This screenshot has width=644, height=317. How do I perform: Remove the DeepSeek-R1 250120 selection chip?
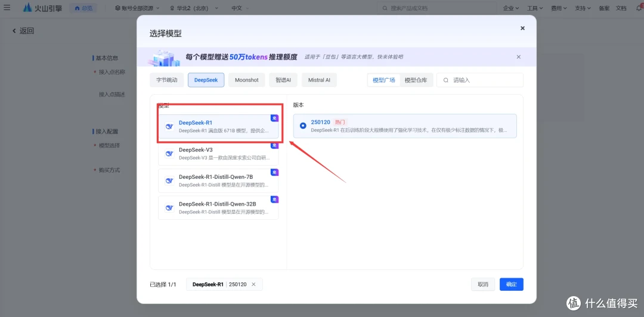click(253, 284)
